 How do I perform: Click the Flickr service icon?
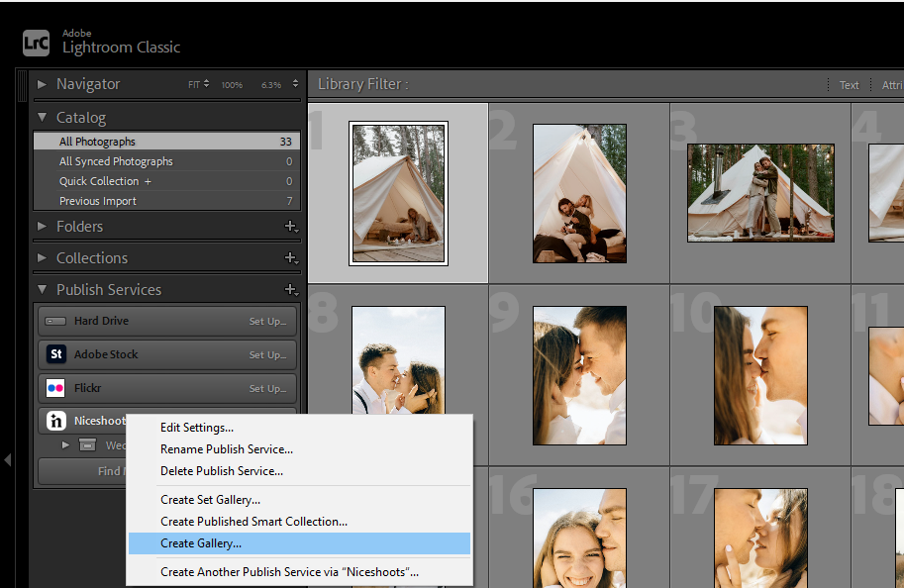click(x=55, y=388)
